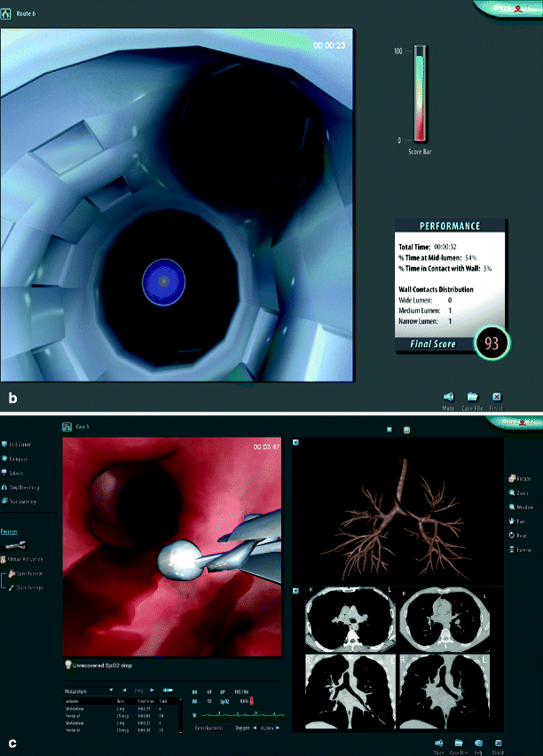Screen dimensions: 543x756
Task: Increase the sedative dose with right arrow
Action: (153, 688)
